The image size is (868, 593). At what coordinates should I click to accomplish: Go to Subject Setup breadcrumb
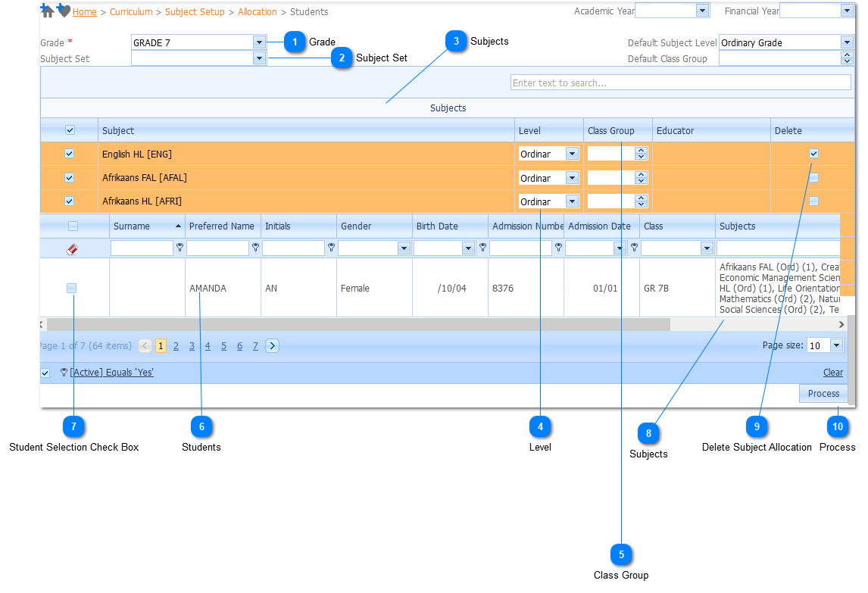point(195,11)
